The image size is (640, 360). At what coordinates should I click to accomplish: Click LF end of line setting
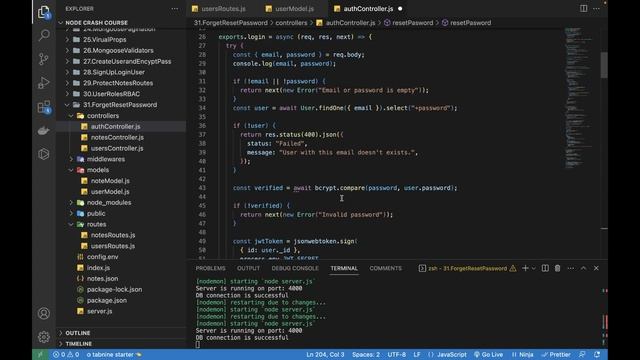(417, 354)
